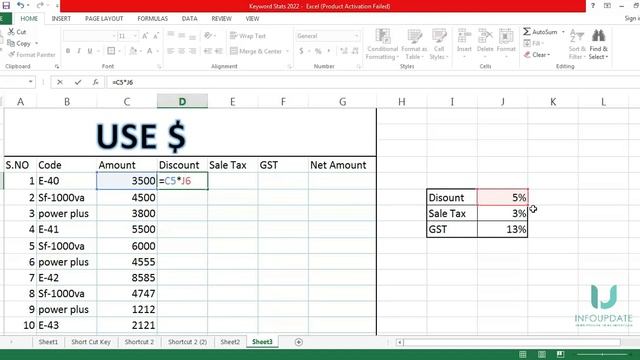This screenshot has height=360, width=640.
Task: Click AutoSum sigma button
Action: (540, 32)
